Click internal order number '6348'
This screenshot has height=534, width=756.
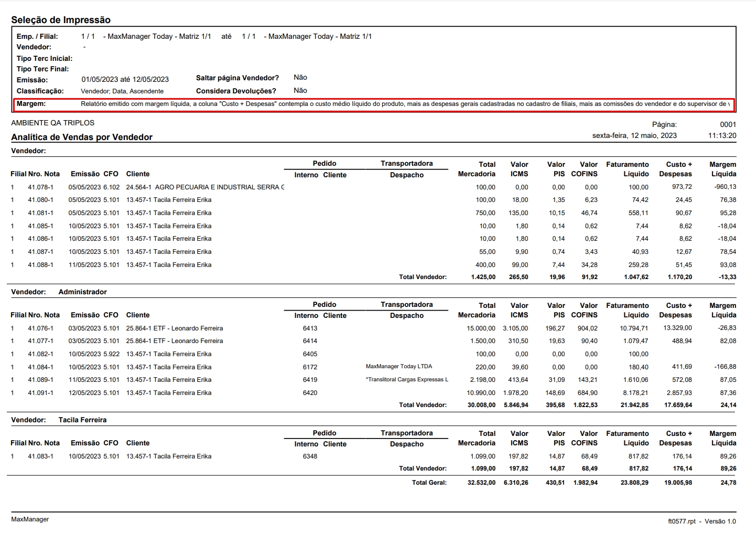[310, 456]
